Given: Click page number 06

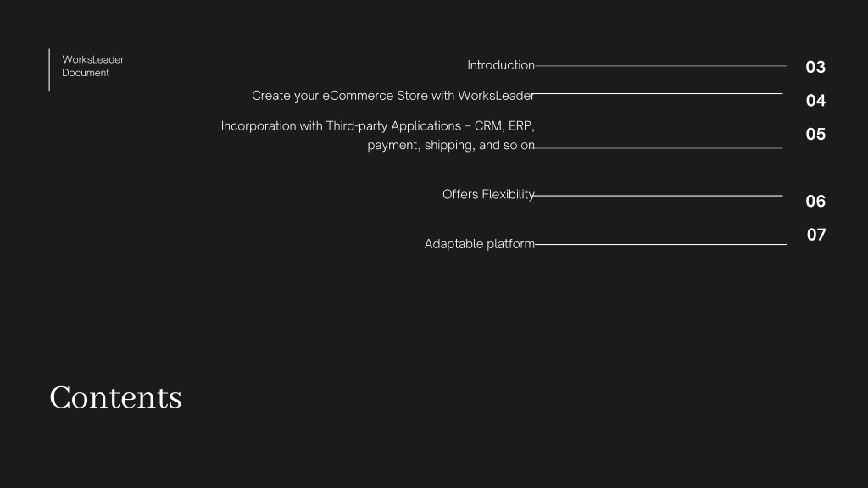Looking at the screenshot, I should coord(815,202).
